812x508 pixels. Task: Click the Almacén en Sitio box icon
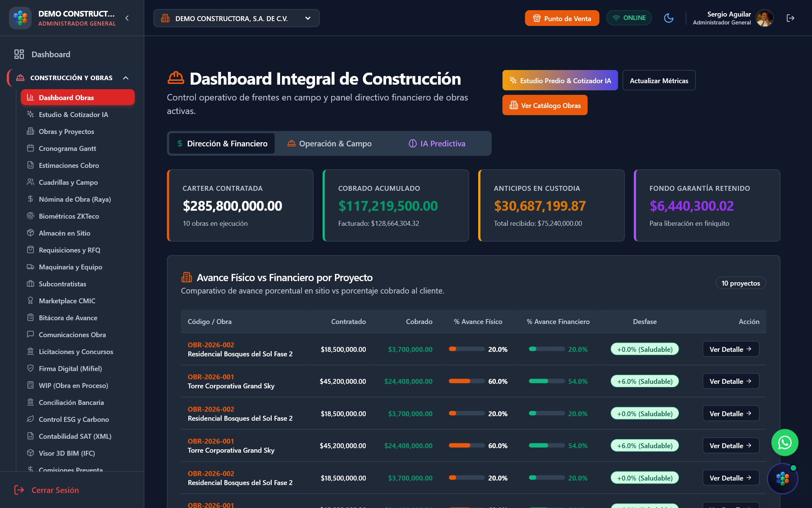pyautogui.click(x=30, y=233)
